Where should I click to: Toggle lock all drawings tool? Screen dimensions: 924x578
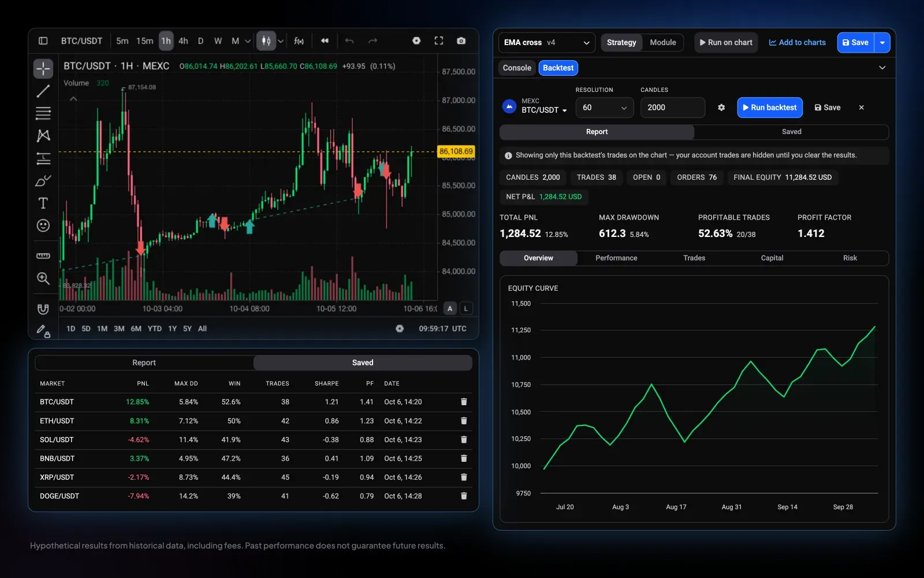43,331
